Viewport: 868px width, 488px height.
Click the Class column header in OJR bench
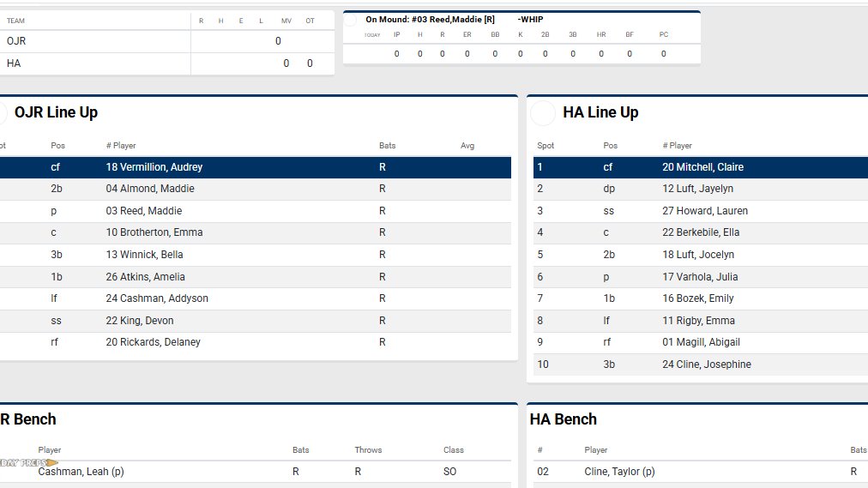[x=454, y=449]
